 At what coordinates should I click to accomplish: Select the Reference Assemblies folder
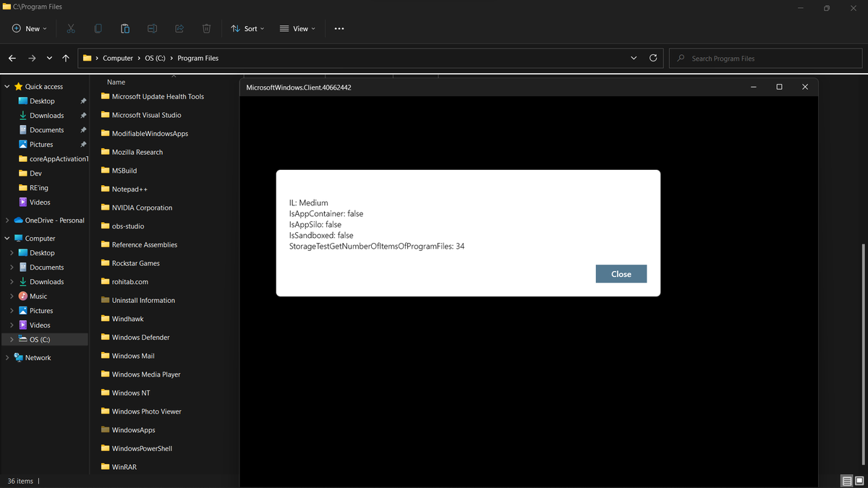pyautogui.click(x=139, y=244)
